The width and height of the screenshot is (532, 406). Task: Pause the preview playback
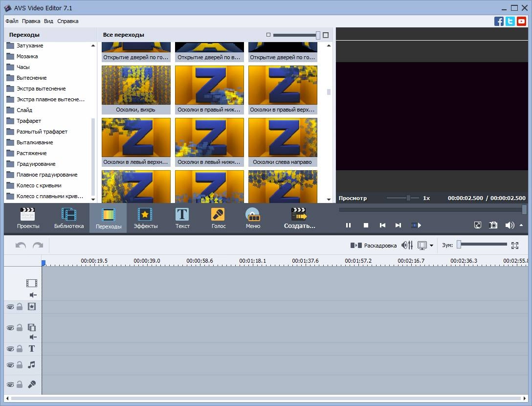(x=348, y=225)
